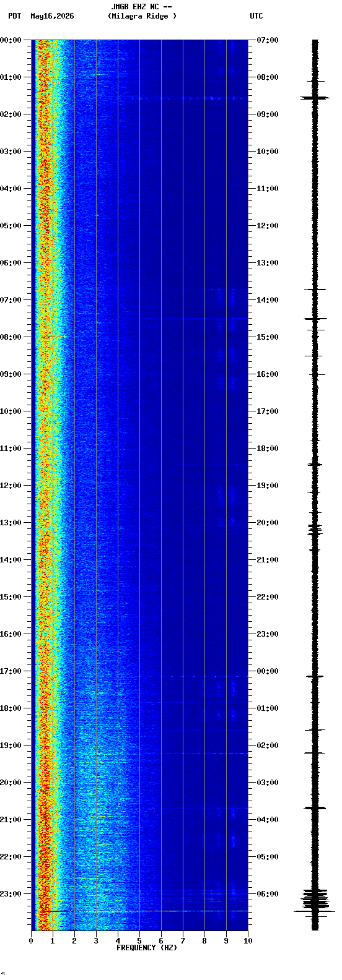Viewport: 342px width, 980px height.
Task: Click the UTC-axis label "04:00"
Action: point(268,820)
